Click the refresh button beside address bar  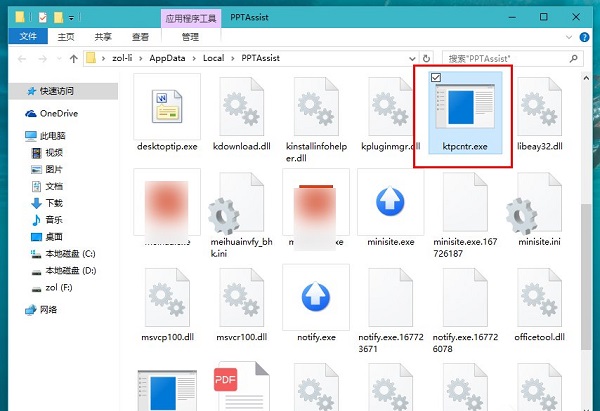point(426,59)
